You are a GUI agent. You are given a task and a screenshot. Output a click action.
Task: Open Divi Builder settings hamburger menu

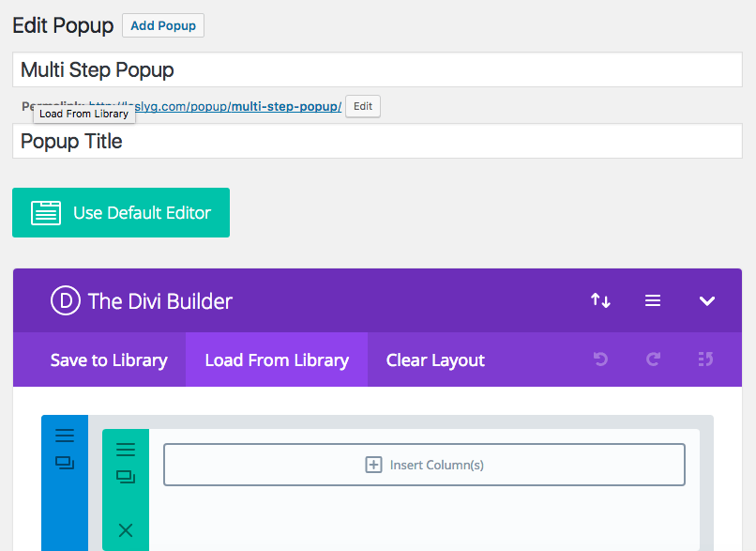653,300
